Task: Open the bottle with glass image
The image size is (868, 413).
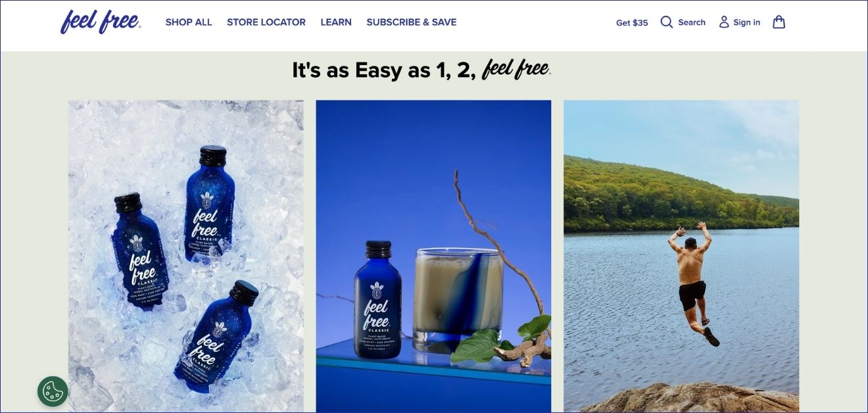Action: pyautogui.click(x=433, y=256)
